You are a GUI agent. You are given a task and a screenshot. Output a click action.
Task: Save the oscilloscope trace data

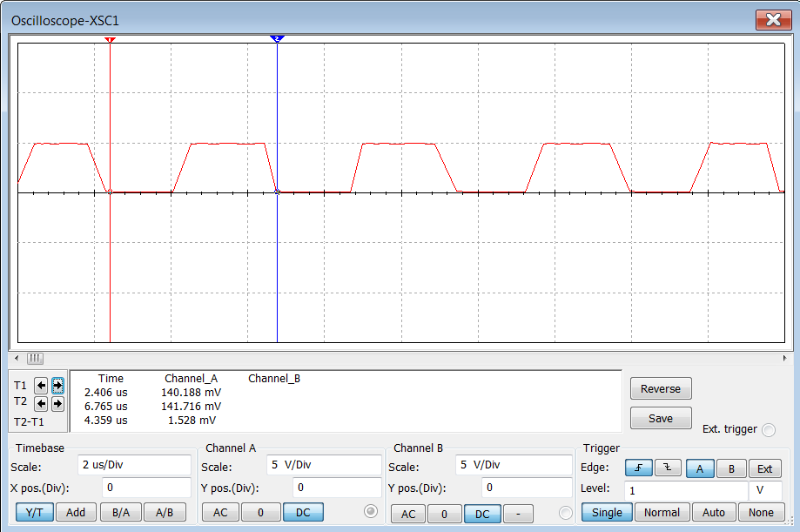point(660,418)
